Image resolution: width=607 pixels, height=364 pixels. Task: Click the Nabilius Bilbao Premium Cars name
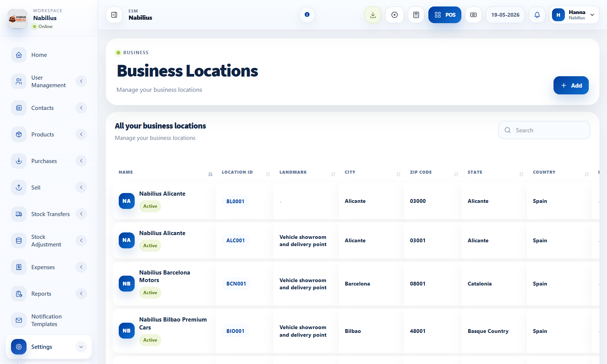[173, 323]
